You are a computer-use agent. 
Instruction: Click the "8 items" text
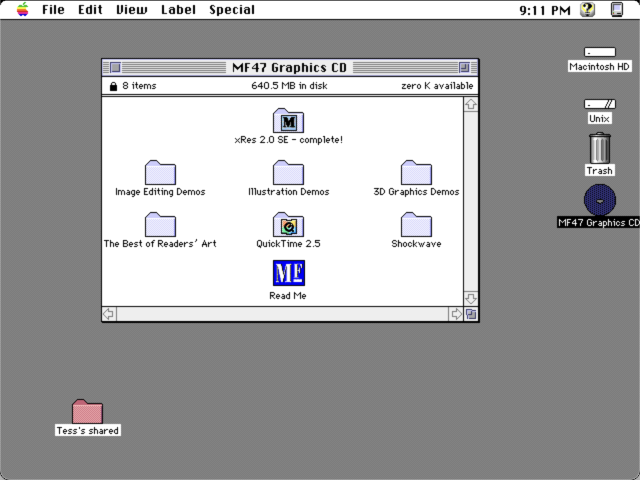click(x=139, y=86)
